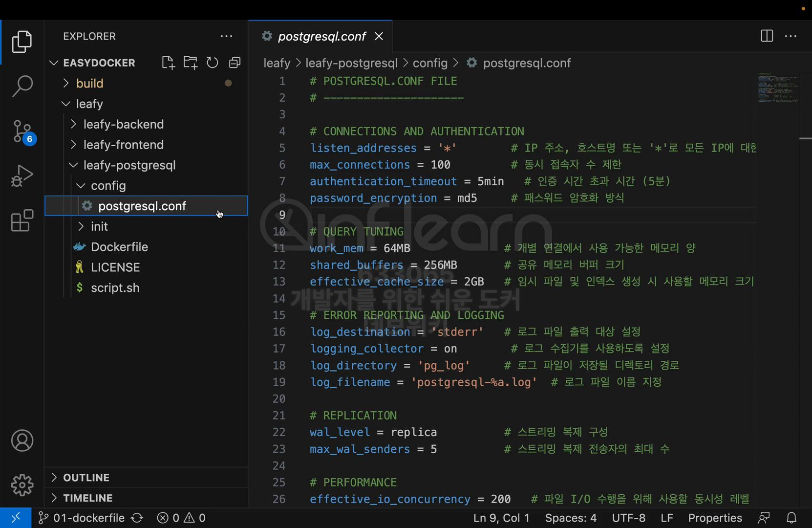Place cursor on line number 9
Viewport: 812px width, 528px height.
click(x=282, y=215)
